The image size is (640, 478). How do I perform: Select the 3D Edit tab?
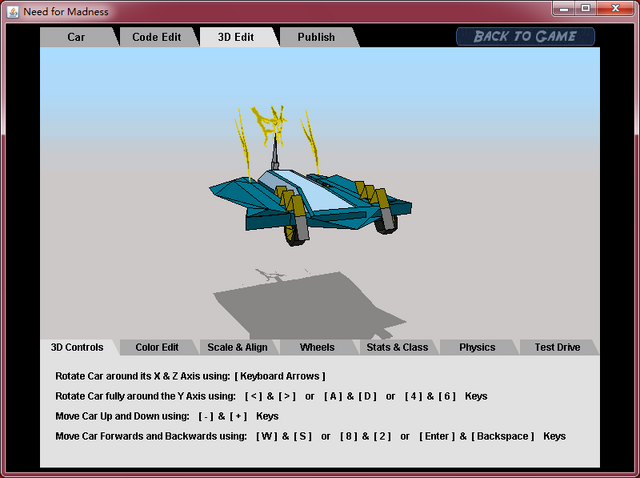tap(236, 37)
